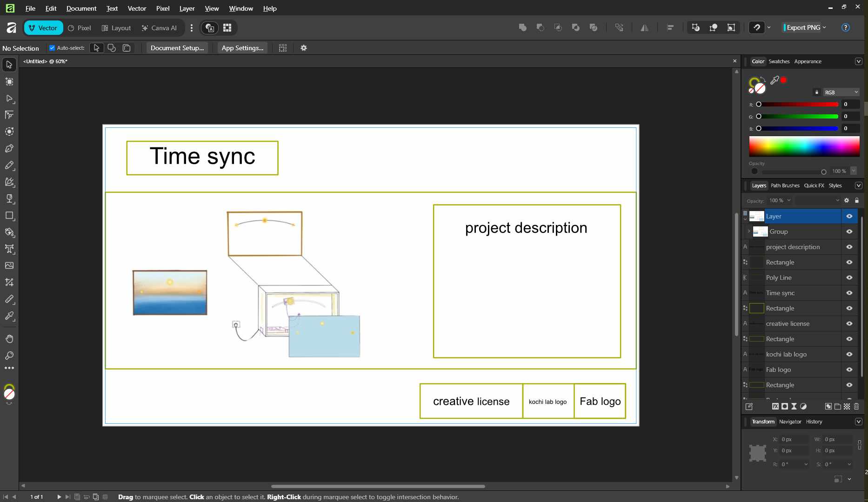Screen dimensions: 868x502
Task: Click the color picker eyedropper icon
Action: 774,80
